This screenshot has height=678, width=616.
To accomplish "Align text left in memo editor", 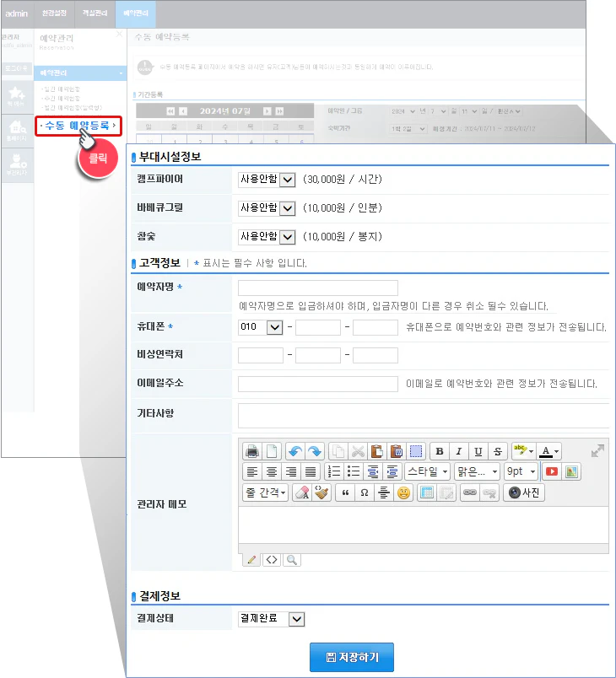I will [252, 471].
